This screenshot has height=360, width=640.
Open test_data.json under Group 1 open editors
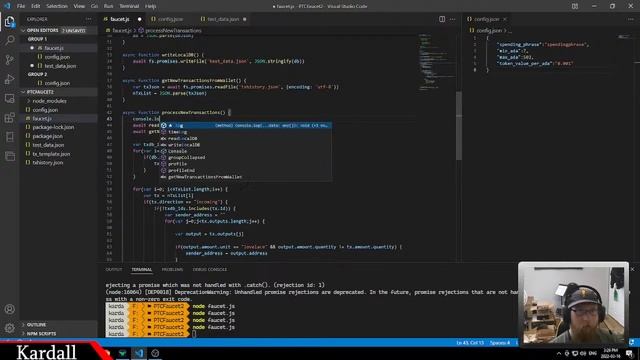58,66
